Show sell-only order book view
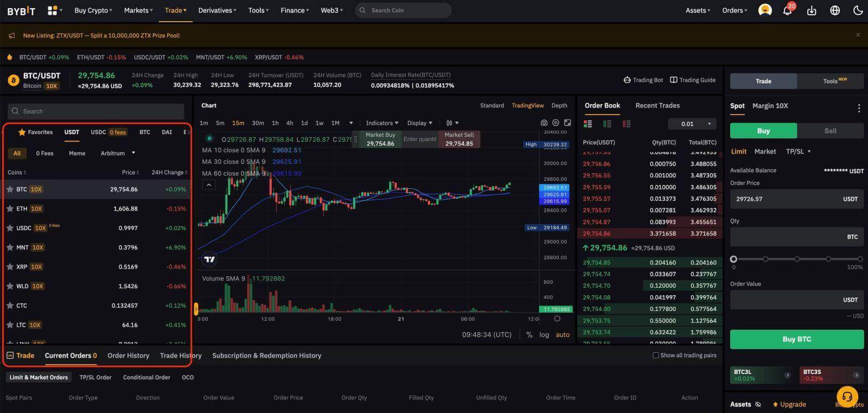 627,124
